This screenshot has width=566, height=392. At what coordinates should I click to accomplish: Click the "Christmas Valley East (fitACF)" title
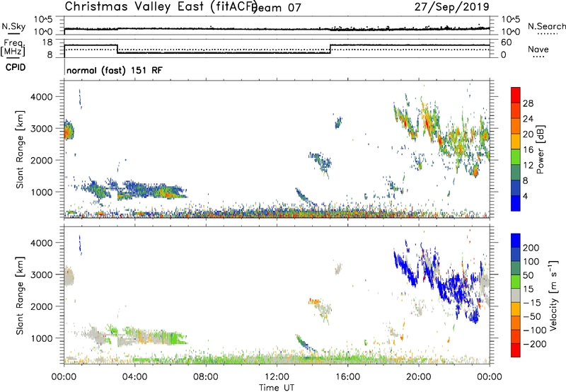161,7
